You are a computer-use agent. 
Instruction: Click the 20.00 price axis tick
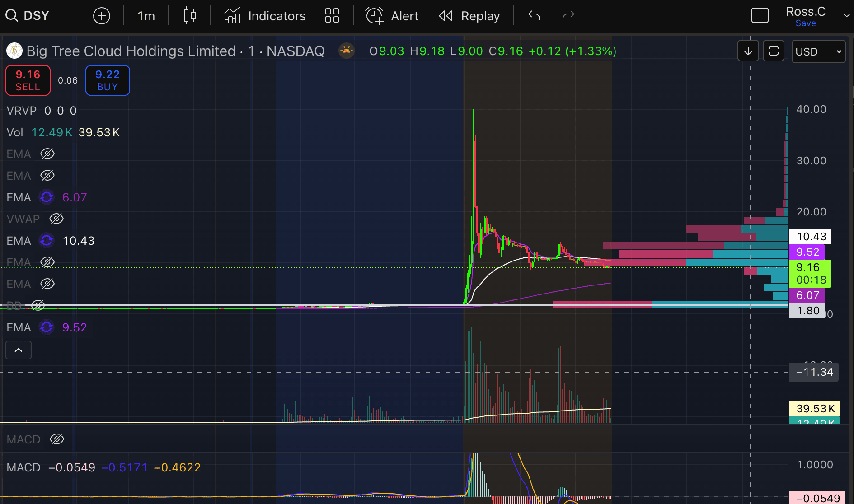pos(811,212)
